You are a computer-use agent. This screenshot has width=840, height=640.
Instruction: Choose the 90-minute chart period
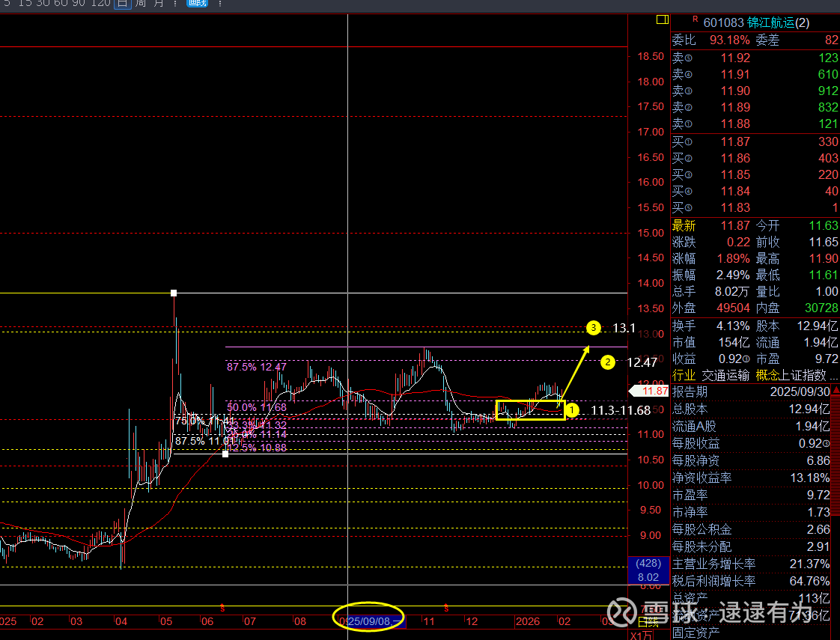pyautogui.click(x=79, y=3)
